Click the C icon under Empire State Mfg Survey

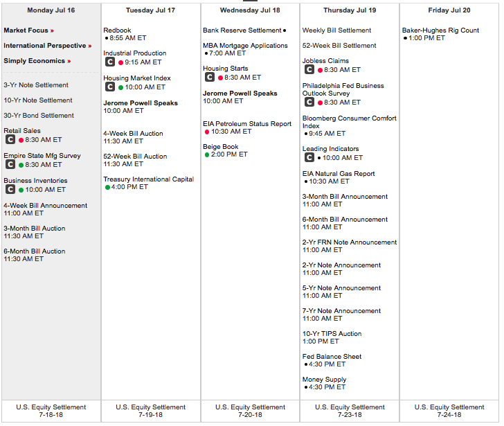10,165
